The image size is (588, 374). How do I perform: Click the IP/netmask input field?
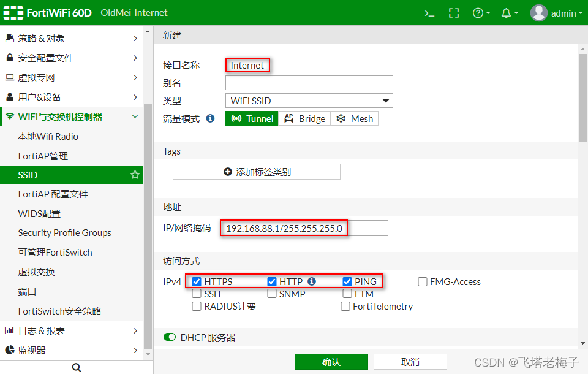pos(304,228)
